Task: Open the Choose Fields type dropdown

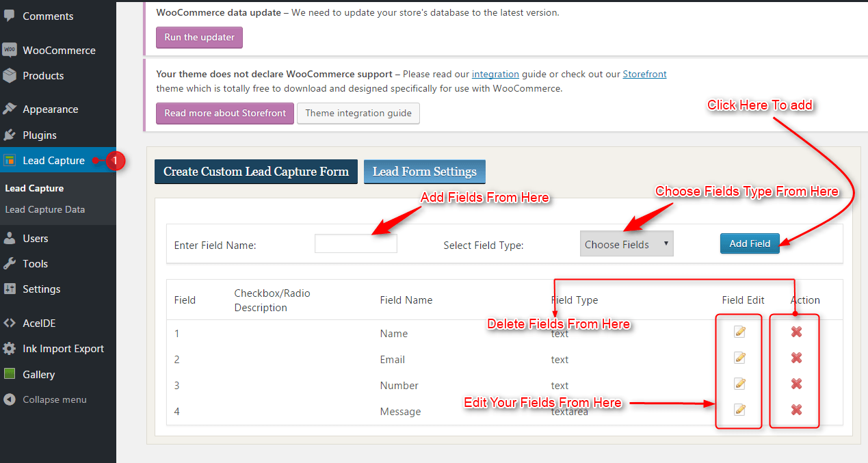Action: tap(627, 243)
